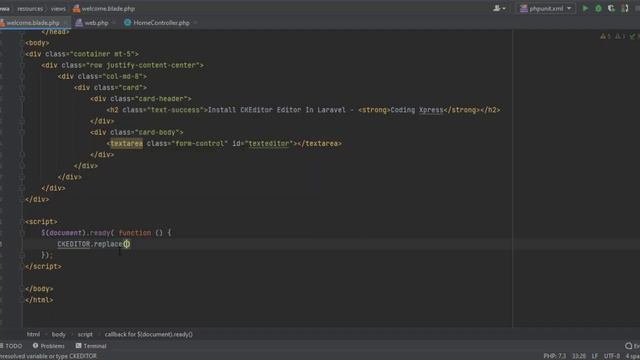
Task: Fold the col-md-8 div in gutter
Action: pos(22,76)
